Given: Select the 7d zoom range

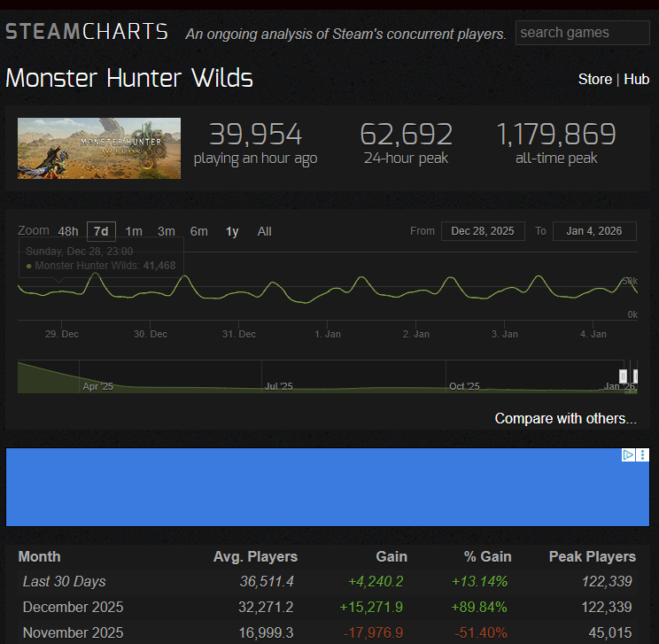Looking at the screenshot, I should pyautogui.click(x=101, y=231).
